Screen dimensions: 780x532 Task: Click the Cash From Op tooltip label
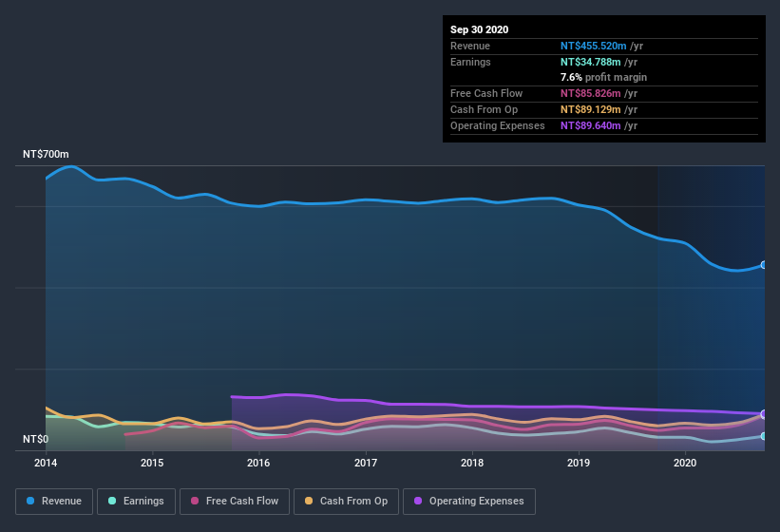coord(484,109)
